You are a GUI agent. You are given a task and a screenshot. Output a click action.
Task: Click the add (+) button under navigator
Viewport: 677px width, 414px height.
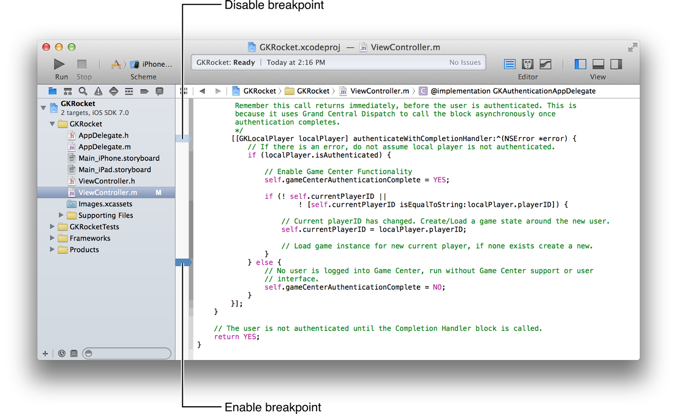coord(45,354)
